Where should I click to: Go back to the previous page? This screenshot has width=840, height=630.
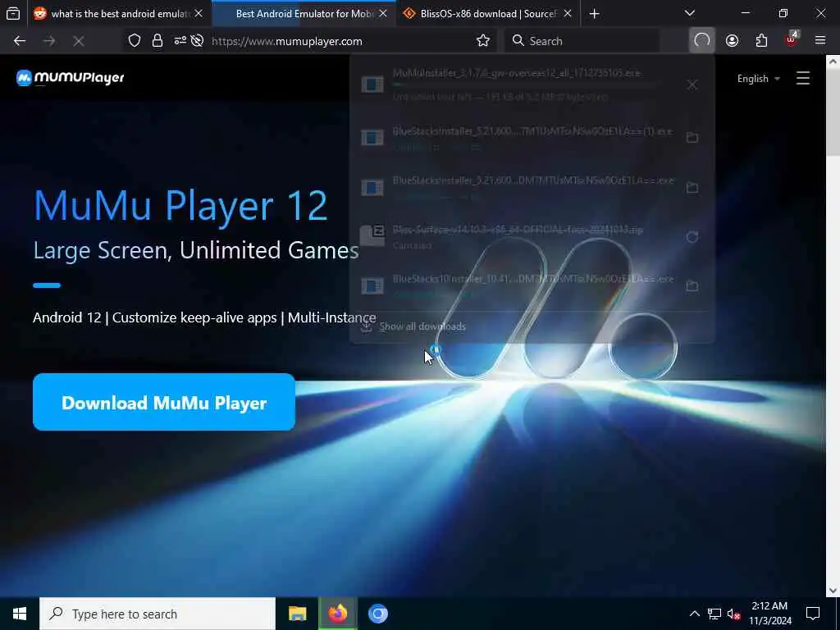pos(20,41)
